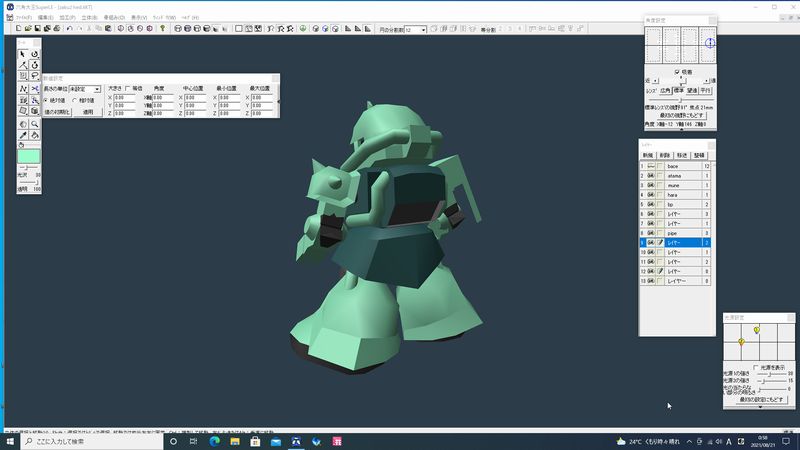Enable the 光源を表示 show light checkbox

pyautogui.click(x=756, y=367)
